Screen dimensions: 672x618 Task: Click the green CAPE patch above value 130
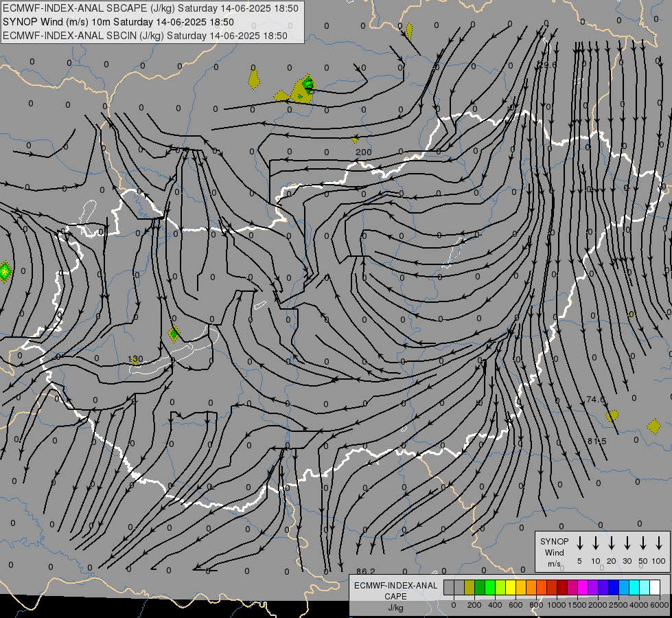[174, 333]
